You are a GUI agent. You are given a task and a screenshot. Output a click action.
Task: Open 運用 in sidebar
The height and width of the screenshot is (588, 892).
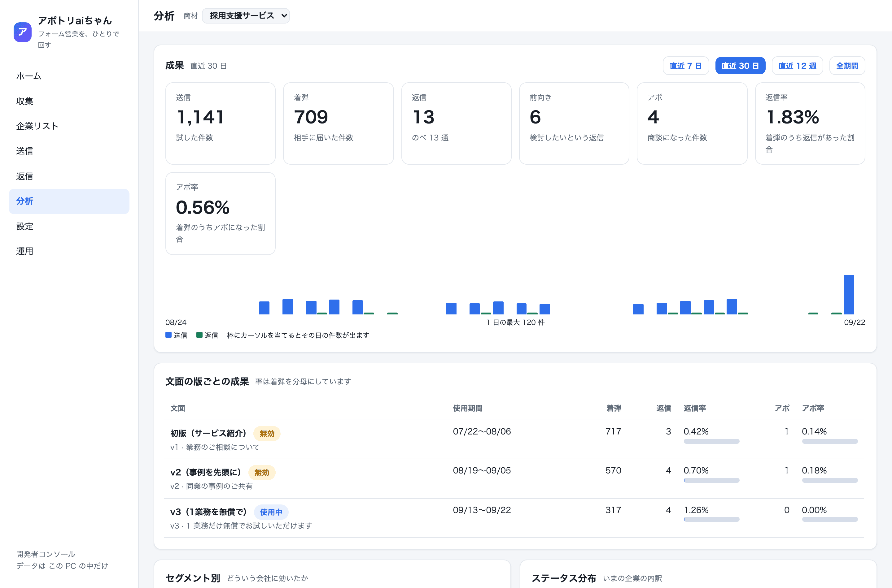(x=69, y=251)
